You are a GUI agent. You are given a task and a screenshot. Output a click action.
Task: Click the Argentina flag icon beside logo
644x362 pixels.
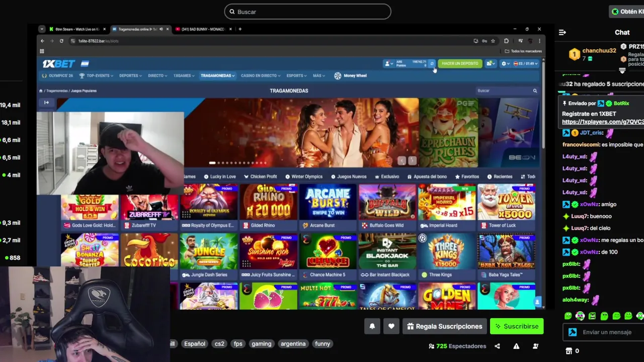85,63
